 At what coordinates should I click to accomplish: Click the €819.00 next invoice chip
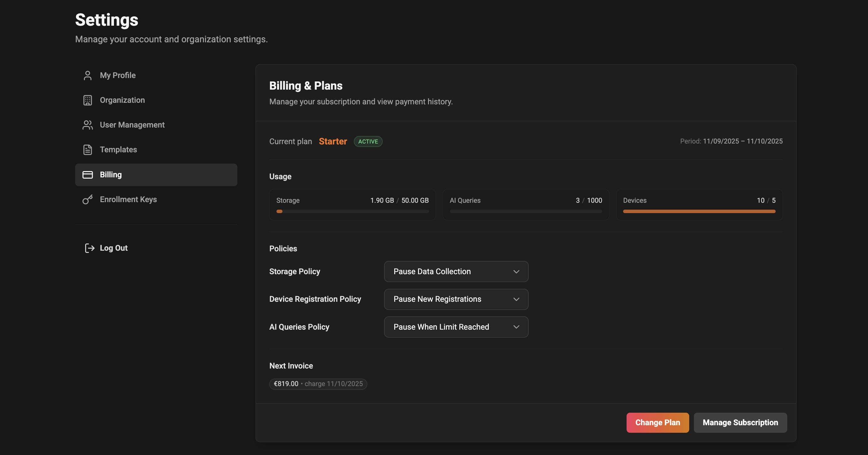[318, 384]
